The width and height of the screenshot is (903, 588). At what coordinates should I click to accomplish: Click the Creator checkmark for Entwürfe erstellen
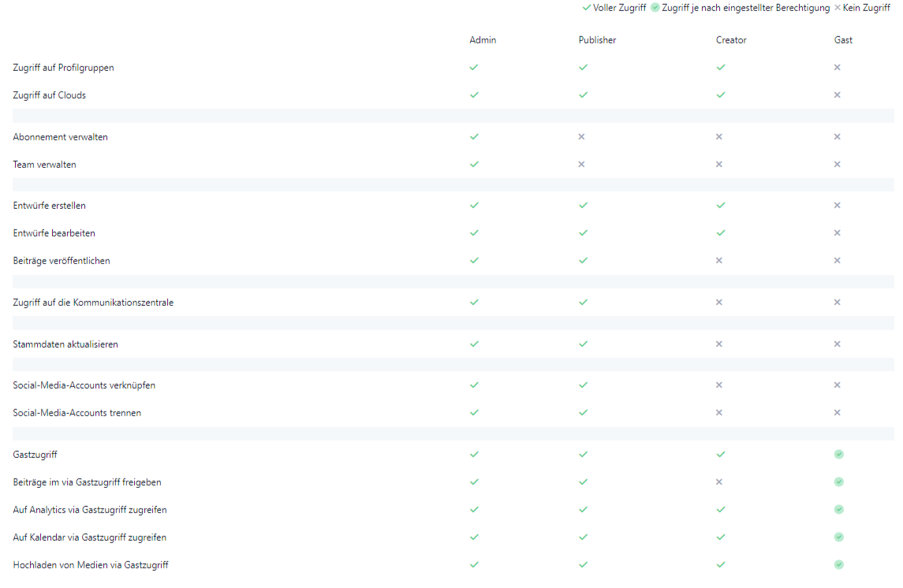[721, 205]
